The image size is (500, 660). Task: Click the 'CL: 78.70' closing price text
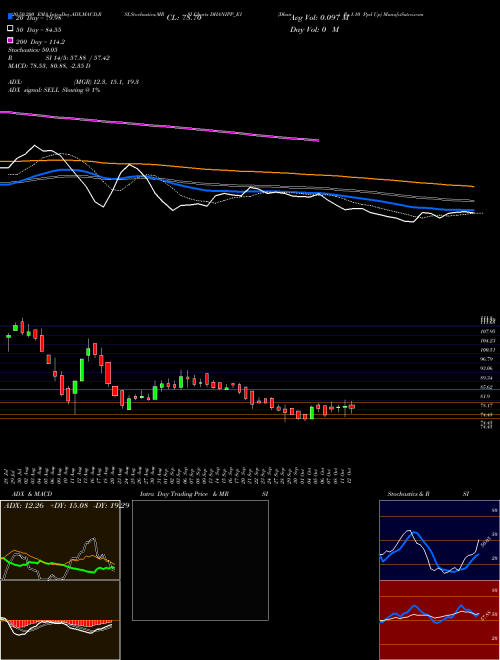184,18
